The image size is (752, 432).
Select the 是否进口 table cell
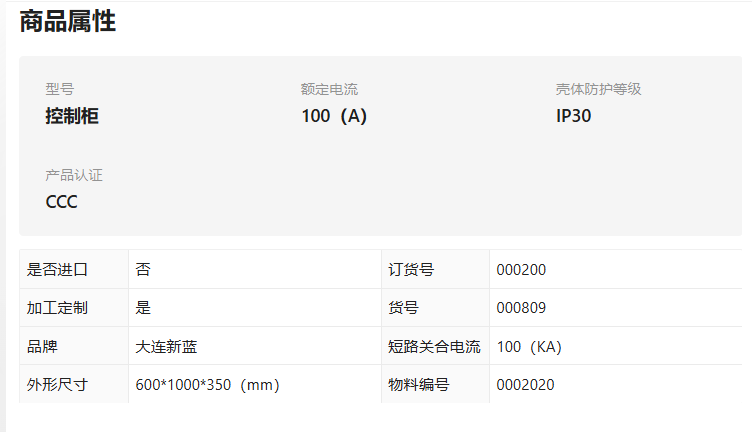coord(74,269)
